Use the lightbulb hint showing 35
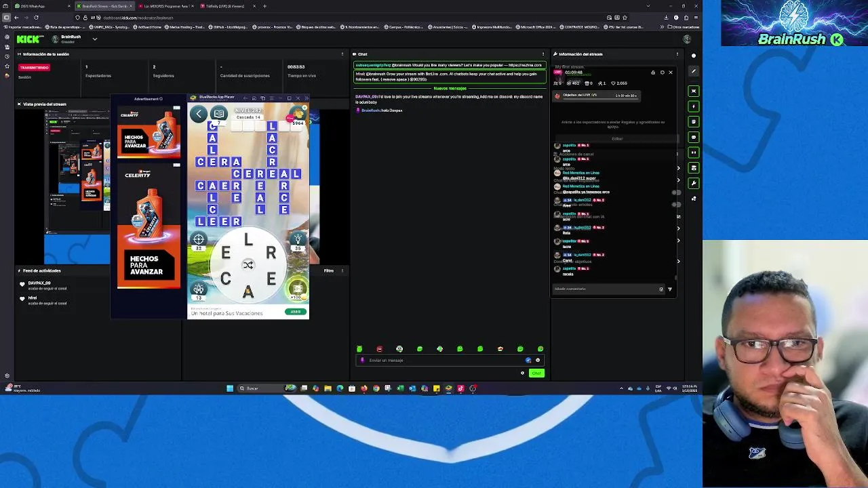Screen dimensions: 868x488 [x=298, y=239]
